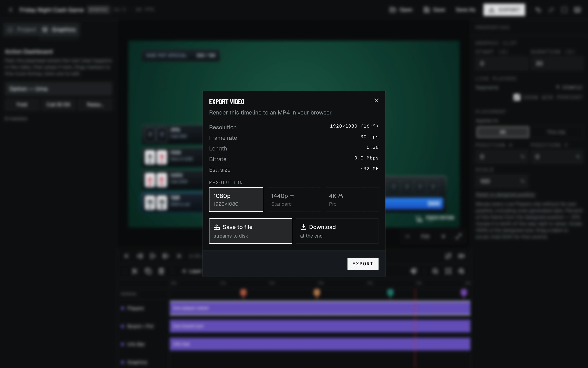The image size is (588, 368).
Task: Click the 30 fps frame rate value
Action: point(369,137)
